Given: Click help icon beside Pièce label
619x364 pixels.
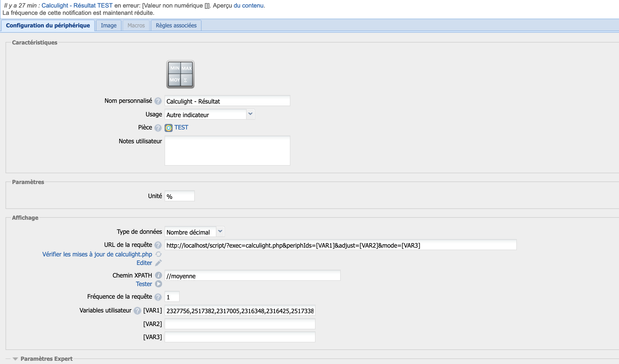Looking at the screenshot, I should 158,128.
